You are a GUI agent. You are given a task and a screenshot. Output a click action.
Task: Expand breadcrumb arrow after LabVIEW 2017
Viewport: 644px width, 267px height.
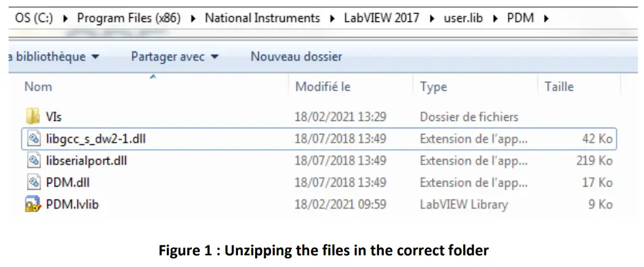[x=431, y=18]
